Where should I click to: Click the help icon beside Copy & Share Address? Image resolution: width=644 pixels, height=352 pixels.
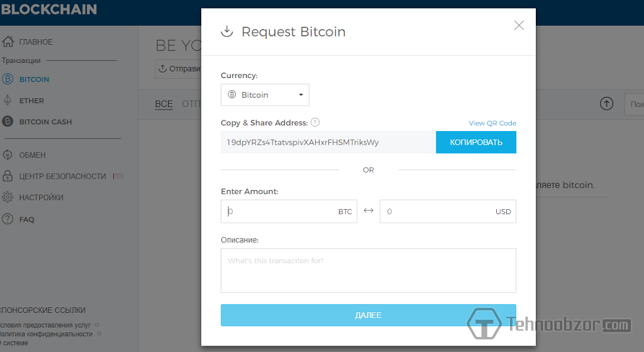coord(315,122)
